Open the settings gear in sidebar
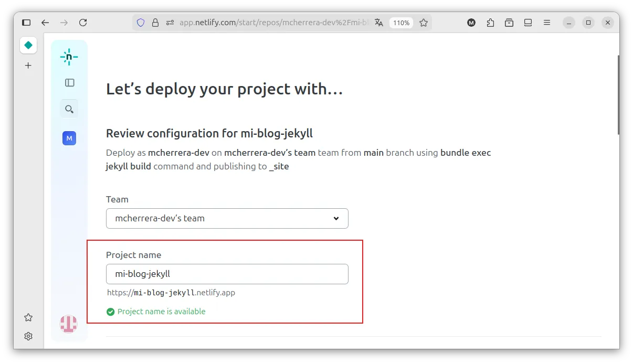The width and height of the screenshot is (633, 364). pos(28,336)
